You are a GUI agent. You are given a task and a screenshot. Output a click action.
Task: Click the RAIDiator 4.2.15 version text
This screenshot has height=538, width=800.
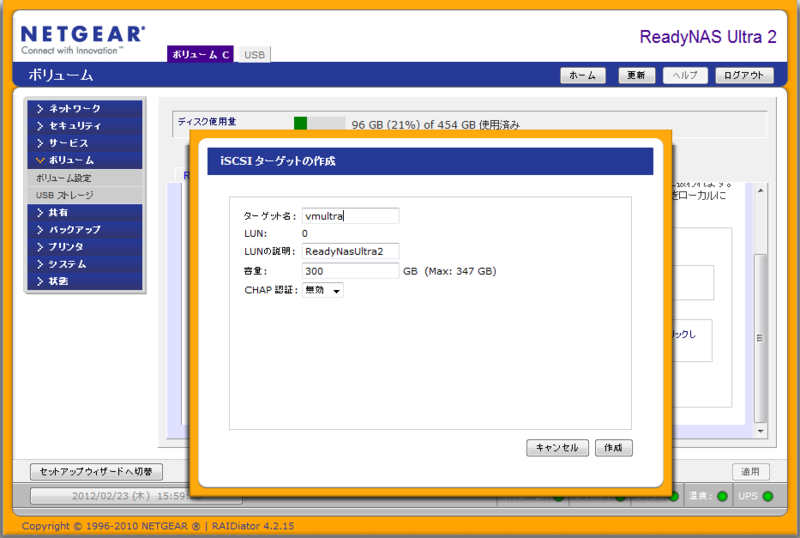click(253, 526)
